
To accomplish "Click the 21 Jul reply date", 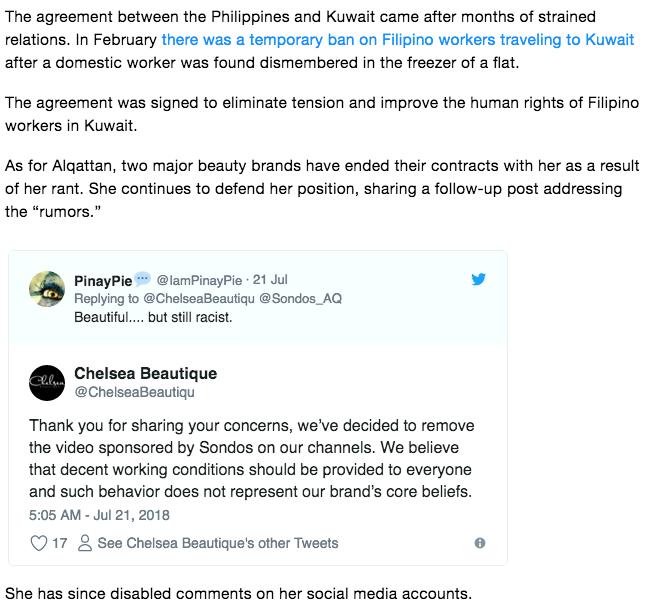I will click(270, 280).
